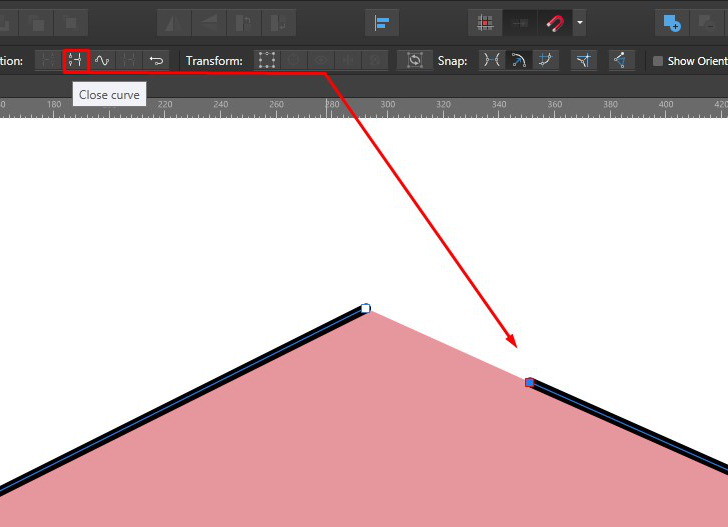Viewport: 728px width, 527px height.
Task: Toggle Snap all selected nodes when dragging
Action: tap(546, 60)
